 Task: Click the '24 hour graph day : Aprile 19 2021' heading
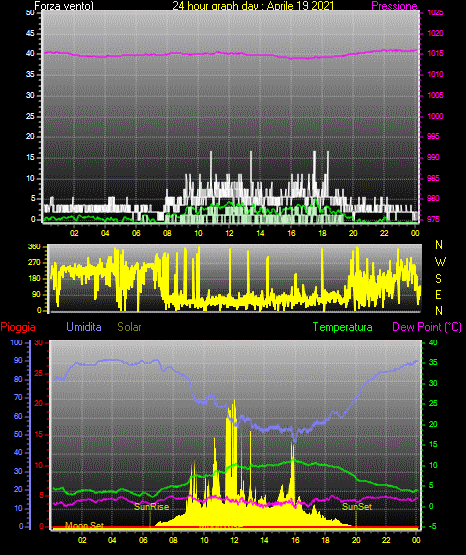coord(253,6)
